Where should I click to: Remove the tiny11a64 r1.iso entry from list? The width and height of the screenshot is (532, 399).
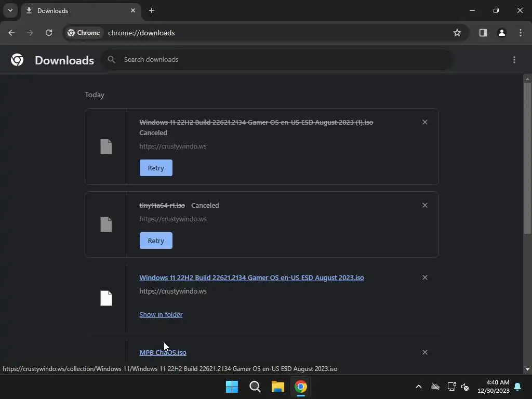point(425,205)
